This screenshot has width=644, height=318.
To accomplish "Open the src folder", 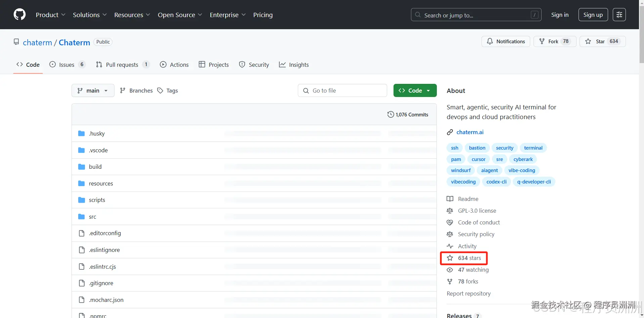I will pos(92,217).
